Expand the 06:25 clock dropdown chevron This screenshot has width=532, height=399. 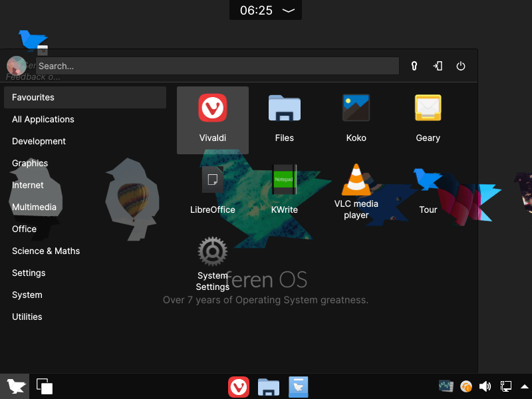pos(289,11)
